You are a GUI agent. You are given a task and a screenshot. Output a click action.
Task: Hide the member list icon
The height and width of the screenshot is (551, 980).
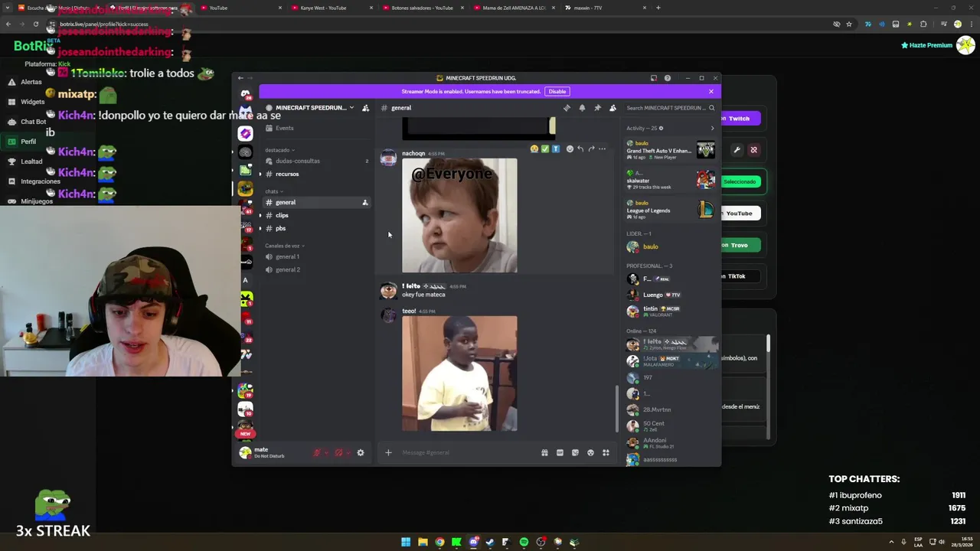click(x=612, y=108)
